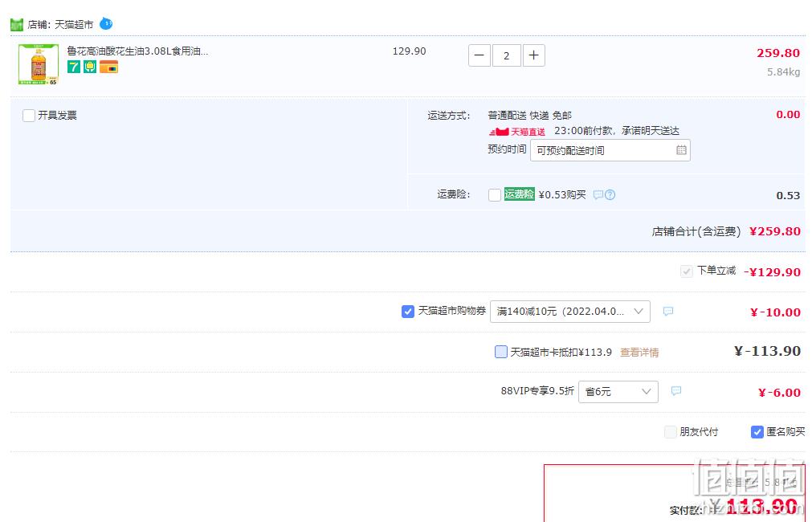812x522 pixels.
Task: Click the -¥129.90 instant discount amount
Action: 772,272
